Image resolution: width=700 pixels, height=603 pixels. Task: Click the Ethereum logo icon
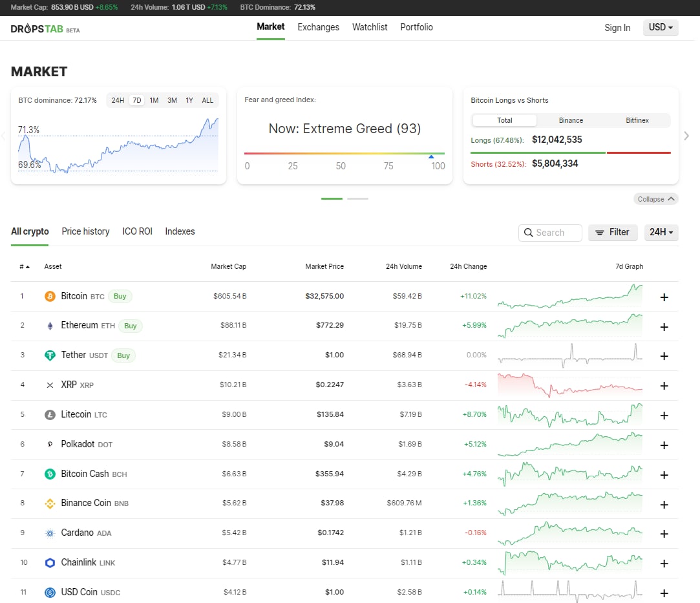click(50, 326)
